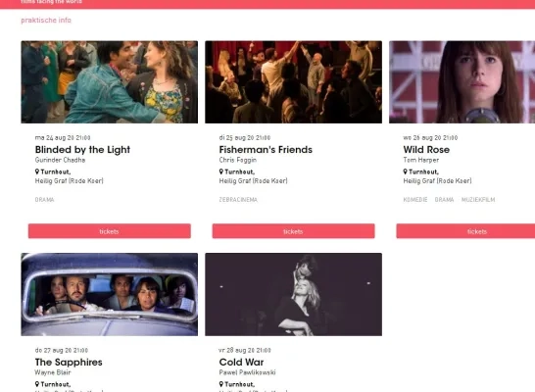
Task: Buy tickets for Blinded by the Light
Action: (110, 231)
